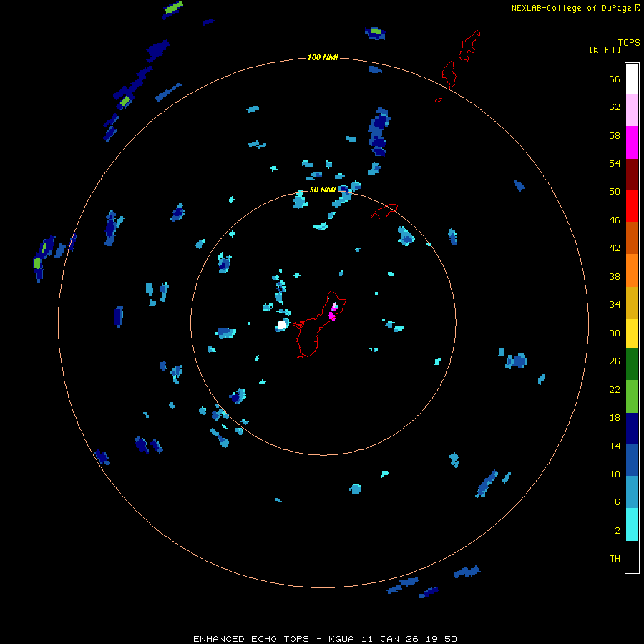Viewport: 644px width, 644px height.
Task: Click the 10 legend value
Action: click(615, 474)
